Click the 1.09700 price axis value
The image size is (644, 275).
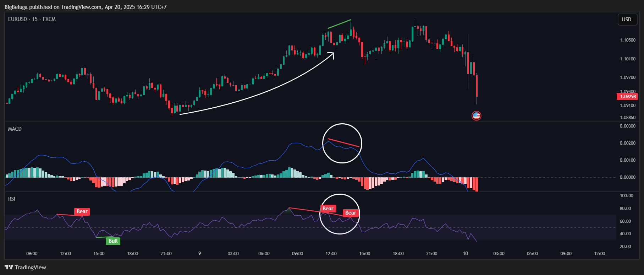[628, 77]
